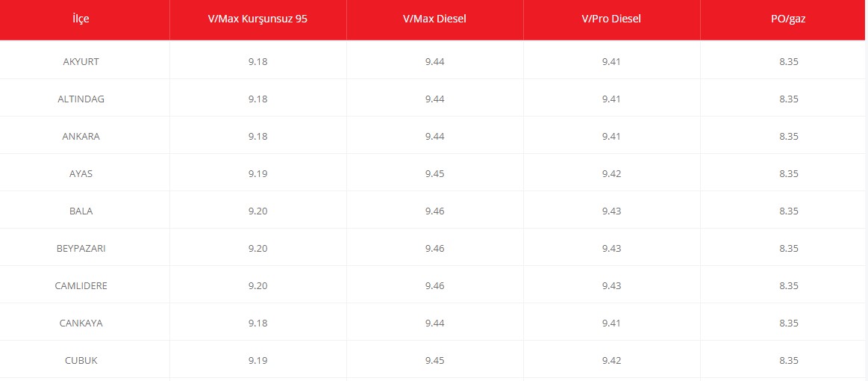868x381 pixels.
Task: Click AKYURT V/Max Diesel price 9.44
Action: click(x=435, y=61)
